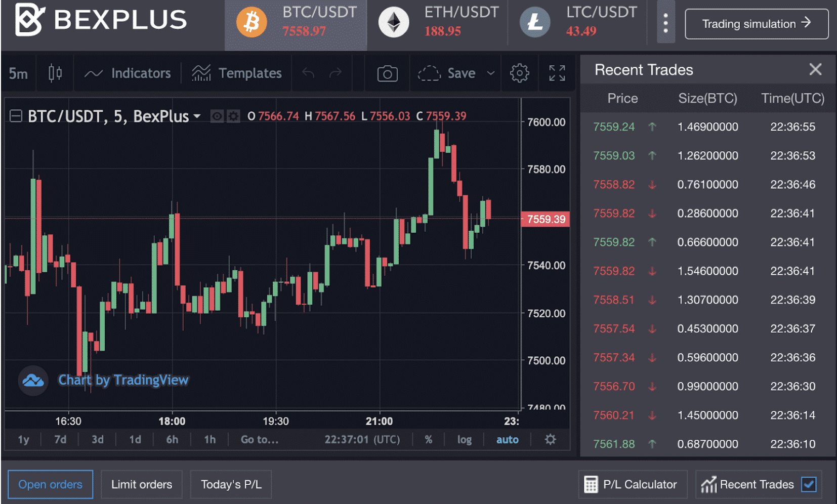Click the 21:00 time axis label
The image size is (837, 504).
[x=379, y=421]
